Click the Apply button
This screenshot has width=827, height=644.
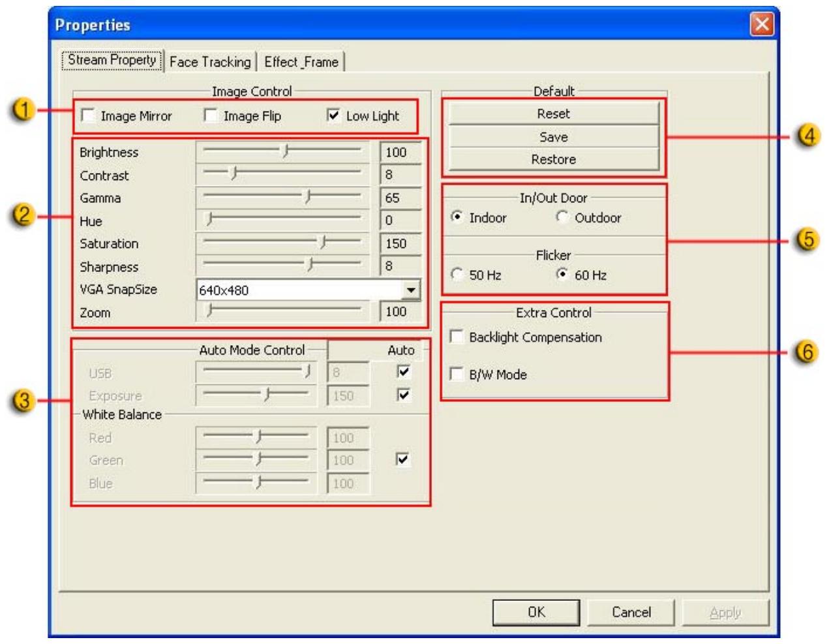(x=725, y=612)
